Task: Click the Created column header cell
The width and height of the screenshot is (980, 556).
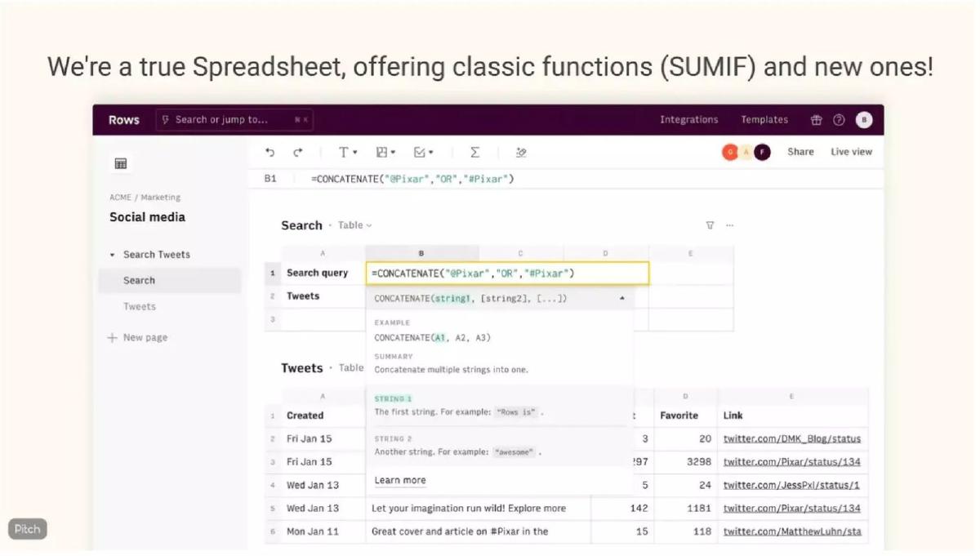Action: click(x=323, y=416)
